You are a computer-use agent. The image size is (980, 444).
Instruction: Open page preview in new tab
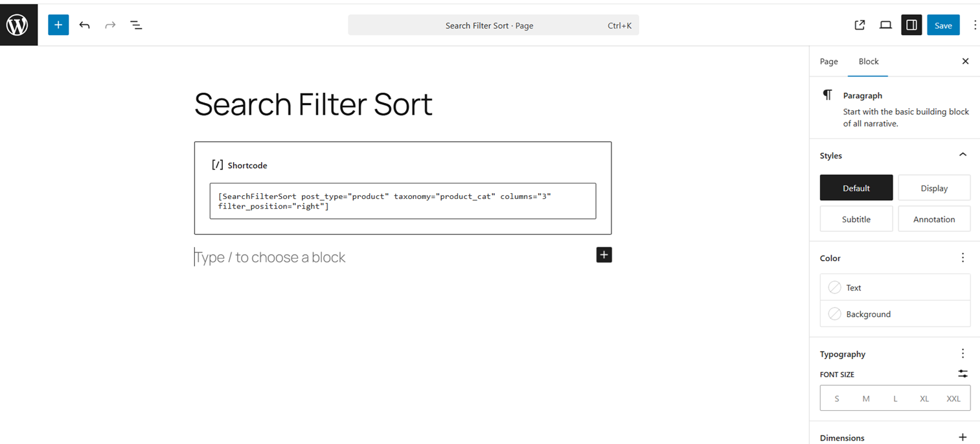860,25
